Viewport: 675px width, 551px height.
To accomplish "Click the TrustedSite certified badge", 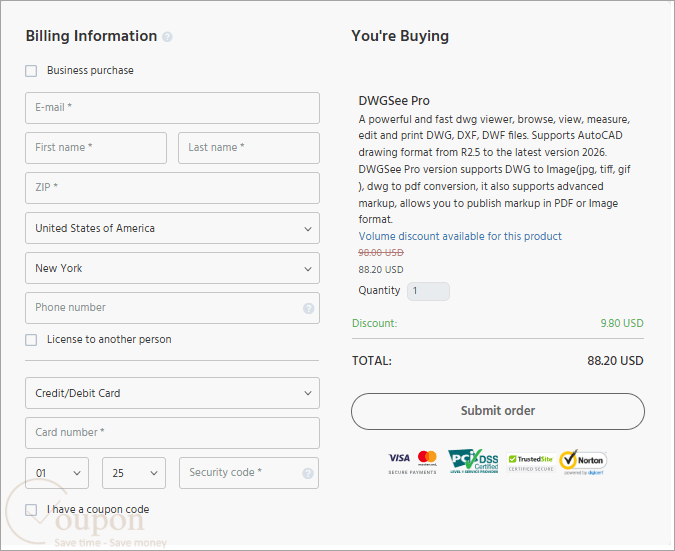I will point(531,463).
